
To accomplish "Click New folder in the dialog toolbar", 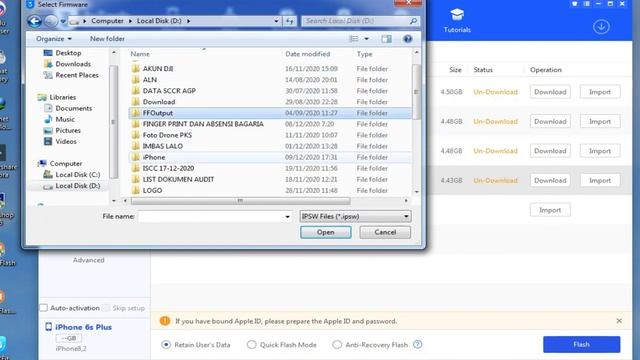I will coord(107,39).
